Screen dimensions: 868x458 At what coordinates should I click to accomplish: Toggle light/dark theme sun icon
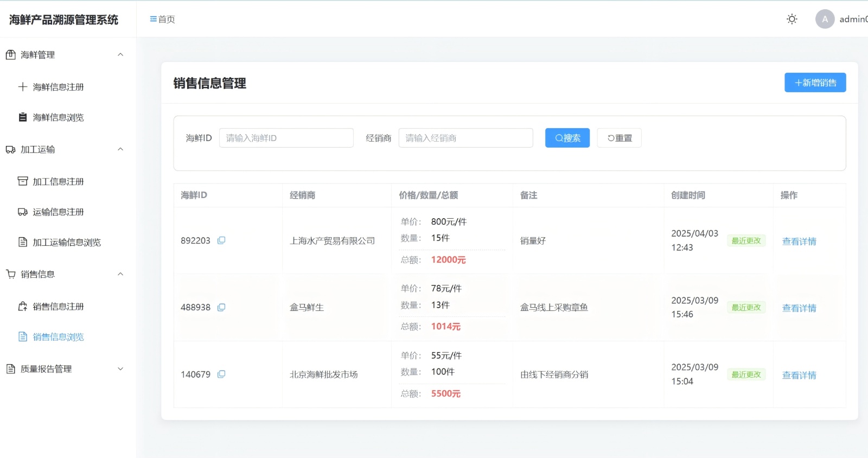pyautogui.click(x=792, y=20)
